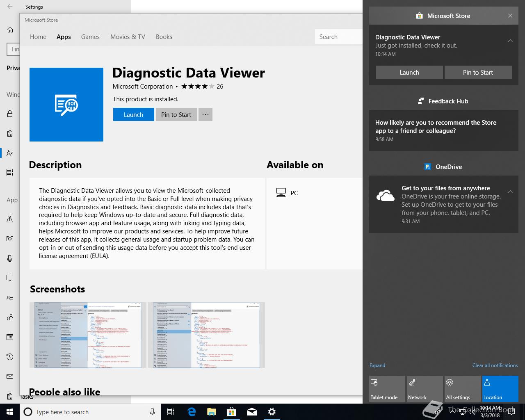Open the Books tab in Store
This screenshot has width=525, height=420.
164,37
